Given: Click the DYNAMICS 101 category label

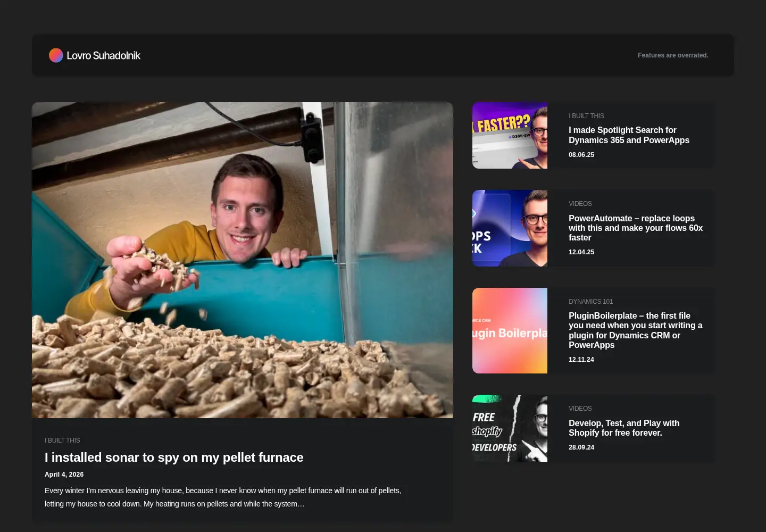Looking at the screenshot, I should click(x=590, y=302).
